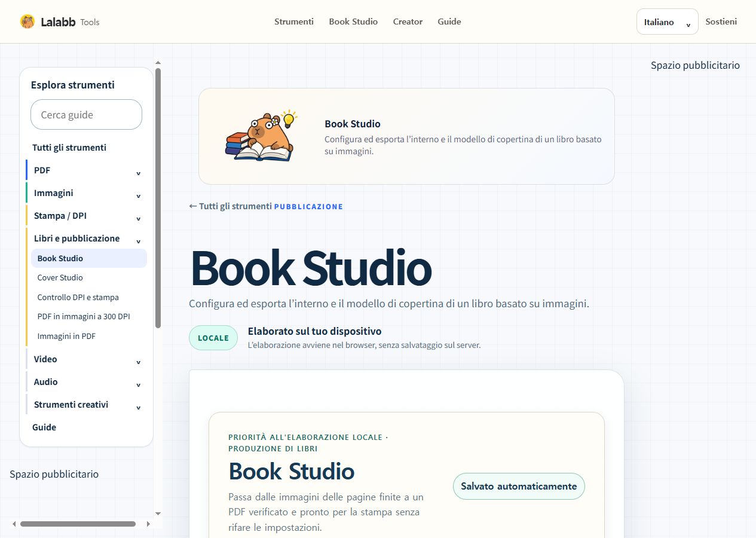This screenshot has width=756, height=538.
Task: Click the Libri e pubblicazione label
Action: (76, 238)
